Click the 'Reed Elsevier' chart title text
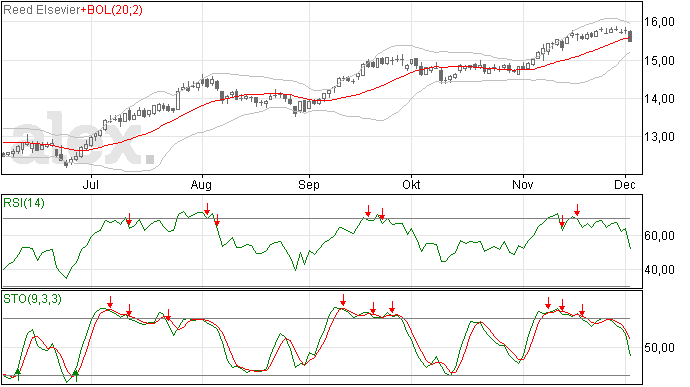Screen dimensions: 690x387 coord(42,10)
